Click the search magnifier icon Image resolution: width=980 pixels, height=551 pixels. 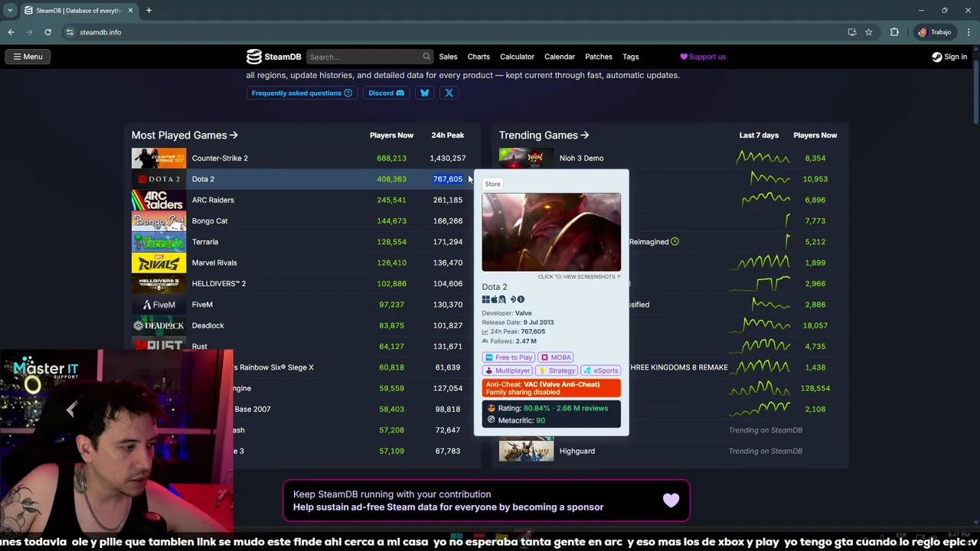426,57
